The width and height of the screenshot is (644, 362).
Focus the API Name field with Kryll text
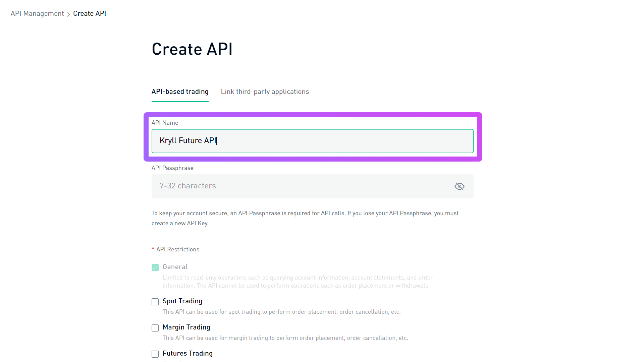(x=312, y=141)
